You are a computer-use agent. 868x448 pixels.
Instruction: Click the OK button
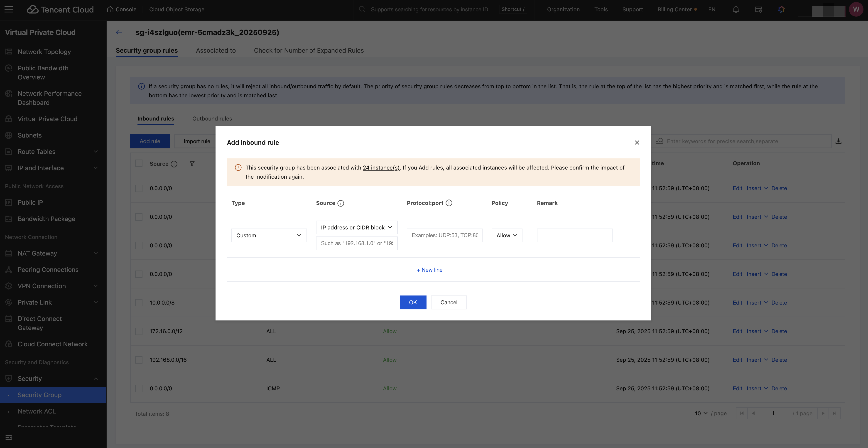[x=413, y=302]
